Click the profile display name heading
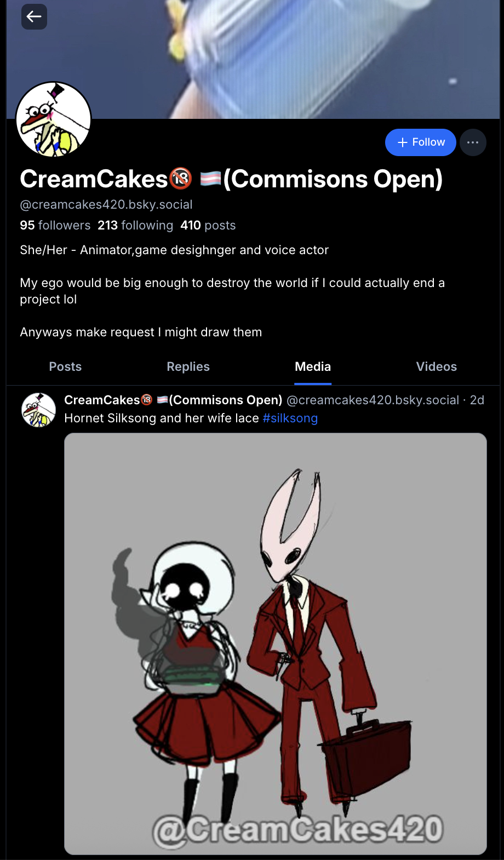 (231, 179)
